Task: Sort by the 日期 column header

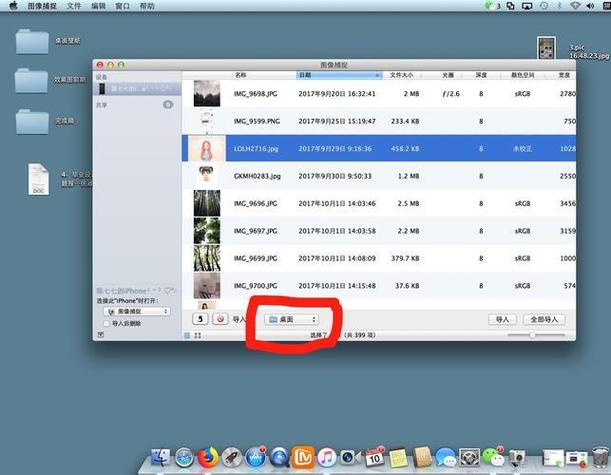Action: [338, 75]
